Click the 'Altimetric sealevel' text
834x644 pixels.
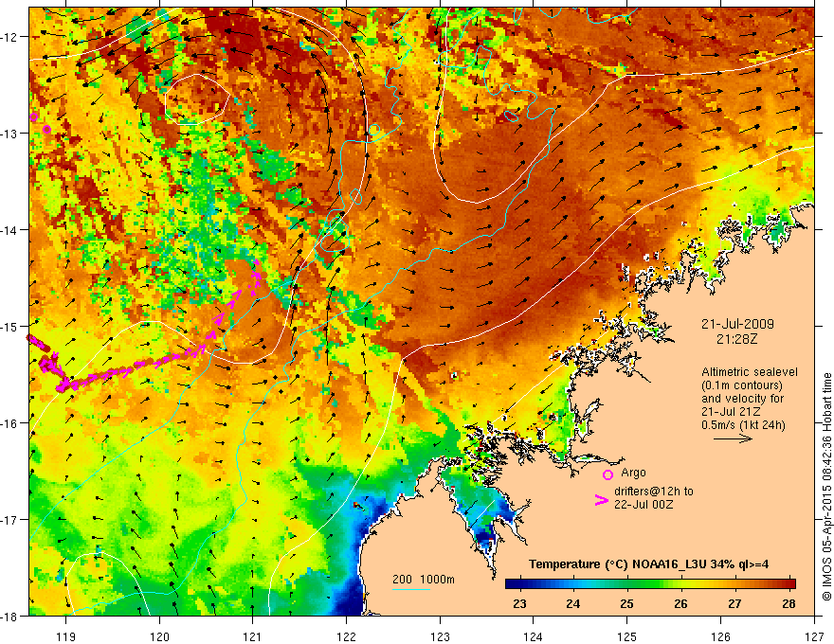pos(750,372)
